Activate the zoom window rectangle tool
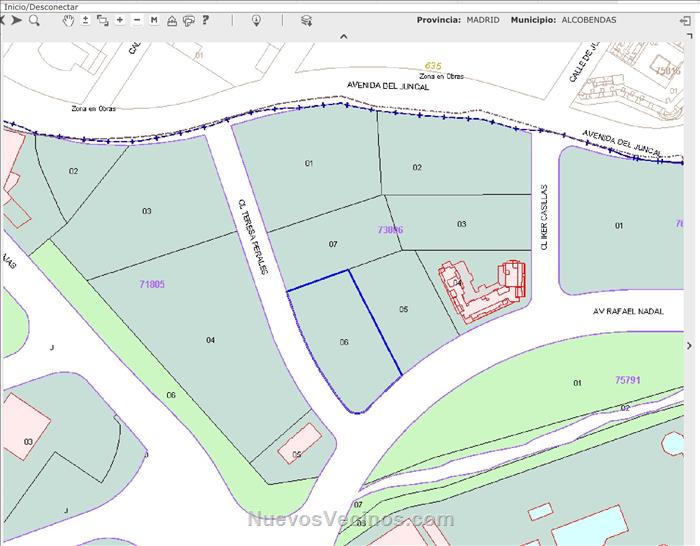The image size is (700, 546). 103,20
